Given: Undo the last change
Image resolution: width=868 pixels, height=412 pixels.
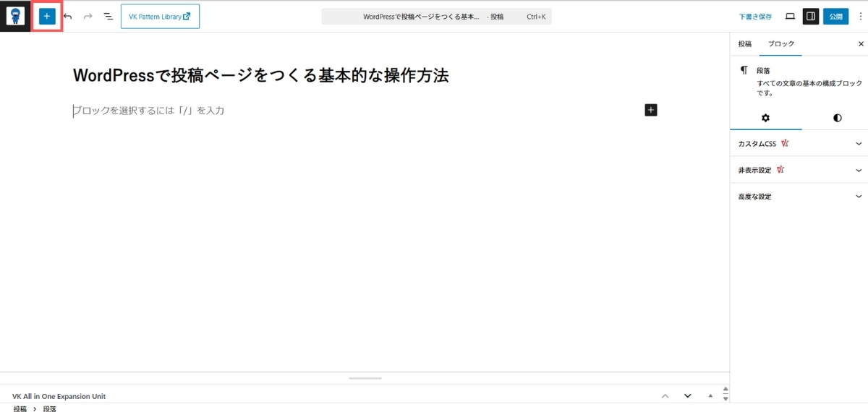Looking at the screenshot, I should 68,16.
